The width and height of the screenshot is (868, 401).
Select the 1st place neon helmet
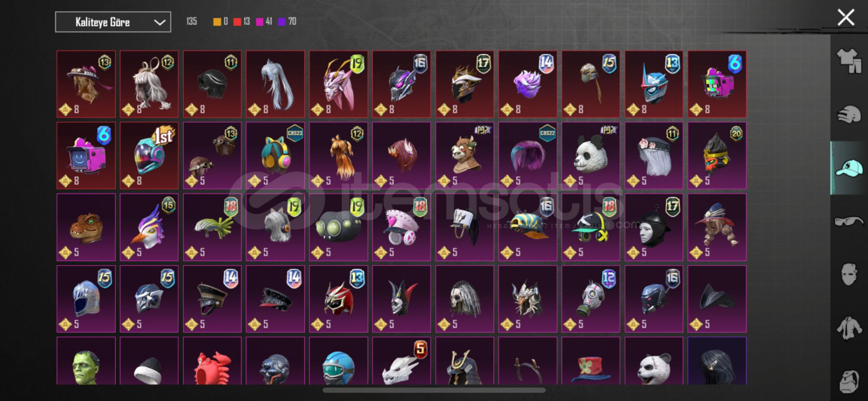(149, 156)
